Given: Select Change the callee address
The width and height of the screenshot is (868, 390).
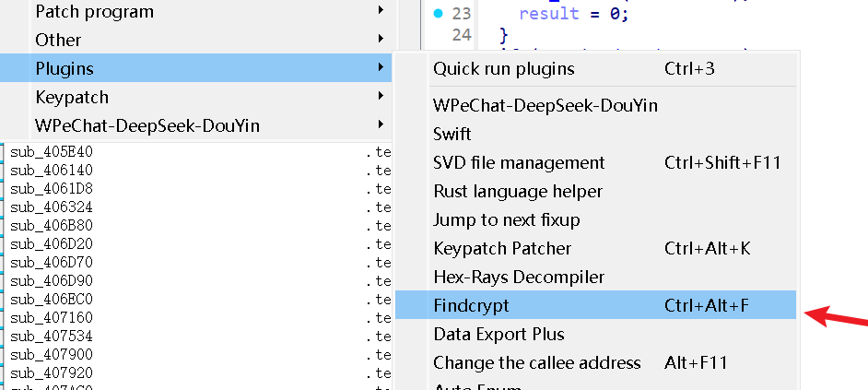Looking at the screenshot, I should pos(595,363).
